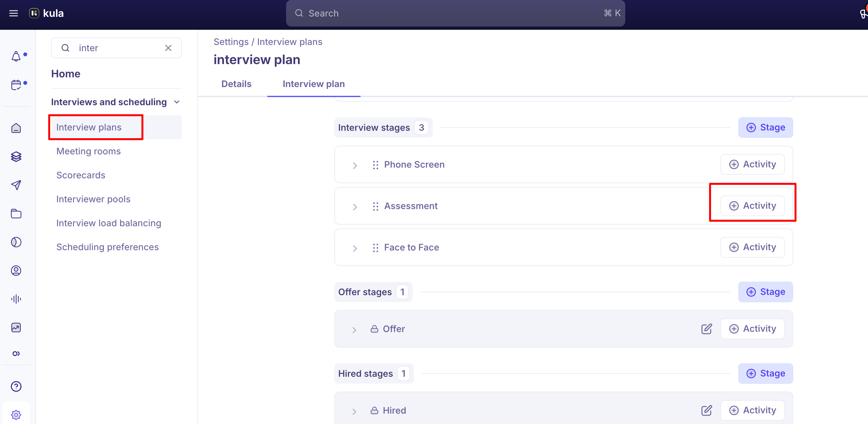Click the lock icon on Hired stage
868x424 pixels.
pyautogui.click(x=374, y=410)
